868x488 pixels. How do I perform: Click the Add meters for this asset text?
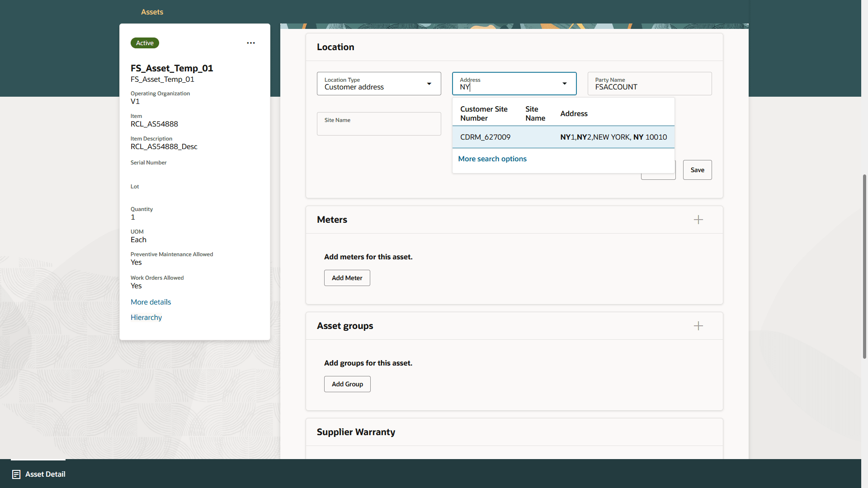[368, 257]
